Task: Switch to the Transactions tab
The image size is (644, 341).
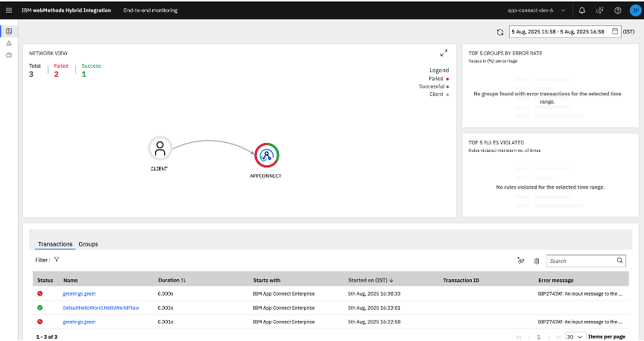Action: pos(55,244)
